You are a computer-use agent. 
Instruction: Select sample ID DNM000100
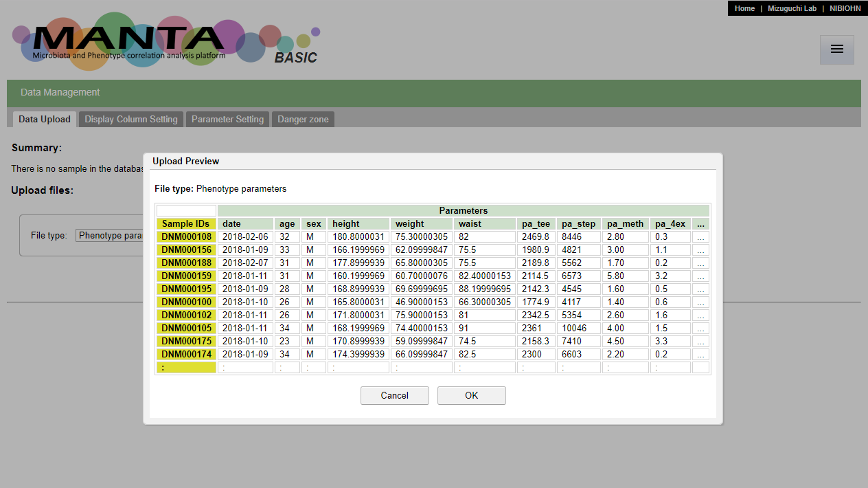(x=186, y=302)
